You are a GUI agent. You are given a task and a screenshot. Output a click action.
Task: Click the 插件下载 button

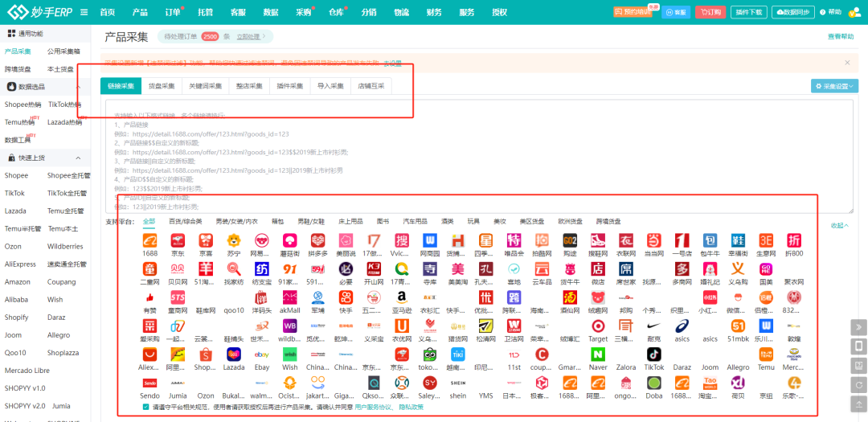click(750, 12)
